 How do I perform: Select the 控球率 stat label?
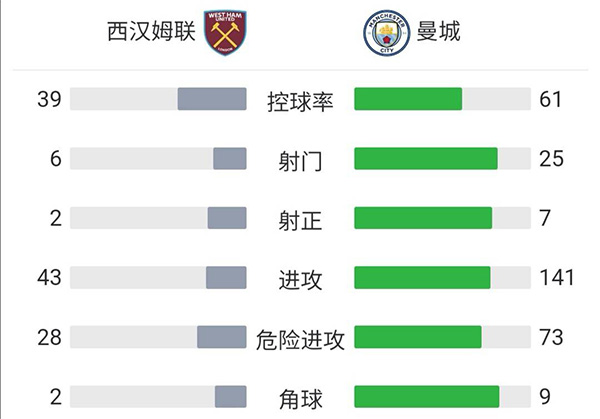click(x=300, y=100)
